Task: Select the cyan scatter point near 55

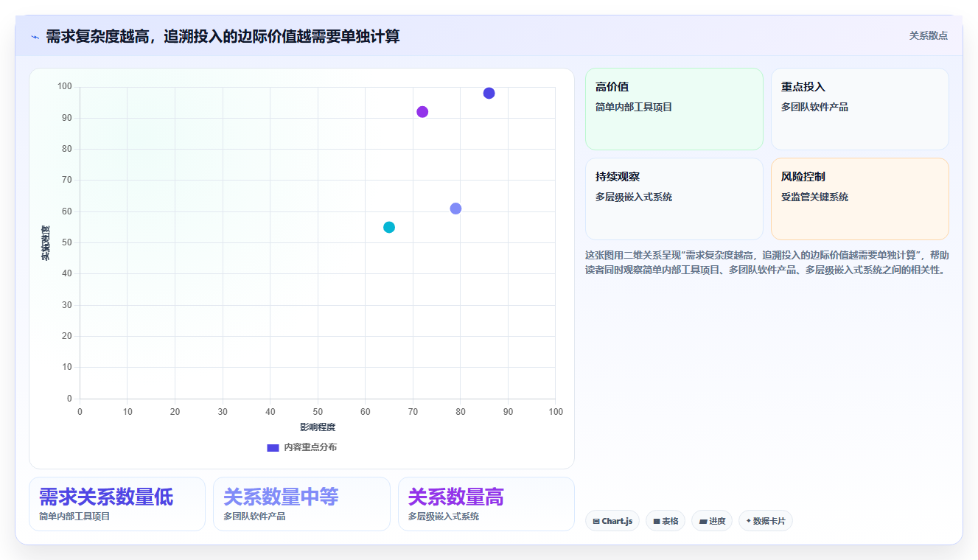Action: [389, 227]
